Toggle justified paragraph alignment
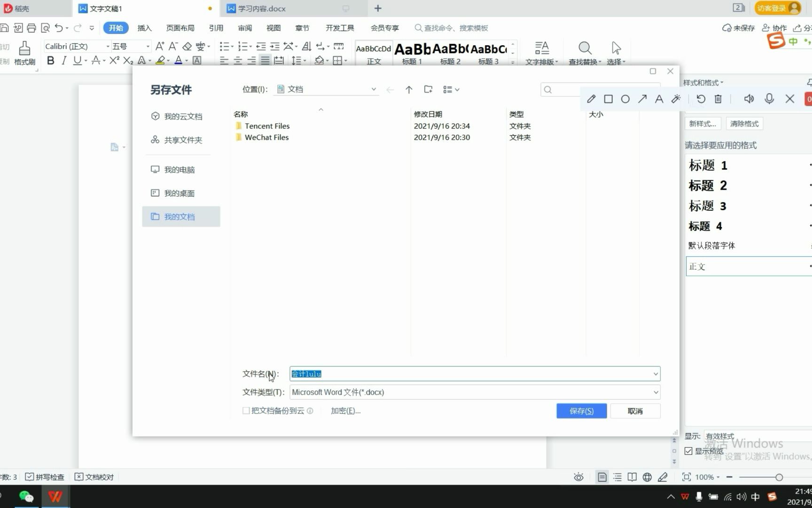 click(265, 60)
